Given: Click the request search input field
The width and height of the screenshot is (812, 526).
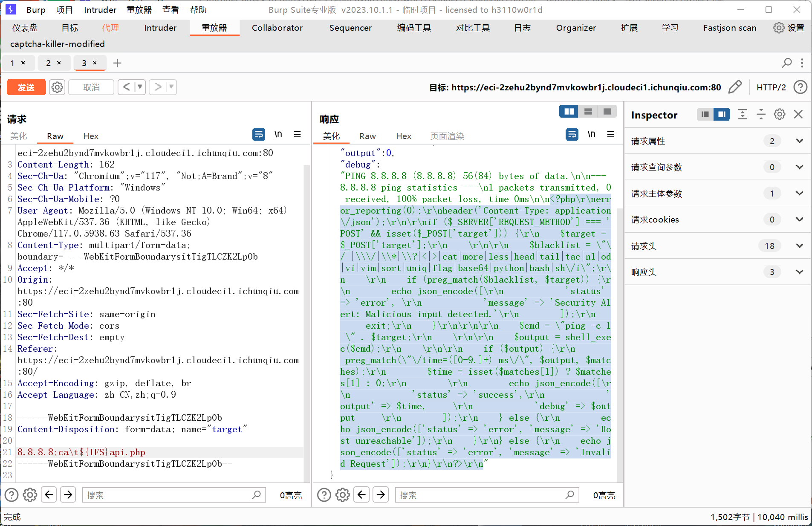Looking at the screenshot, I should coord(174,495).
